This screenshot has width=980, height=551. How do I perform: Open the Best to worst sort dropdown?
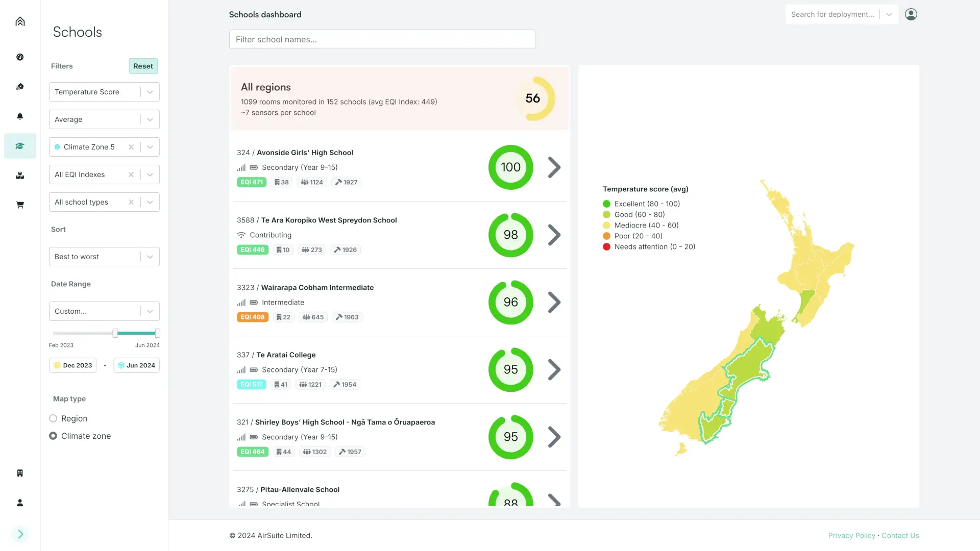pyautogui.click(x=104, y=257)
